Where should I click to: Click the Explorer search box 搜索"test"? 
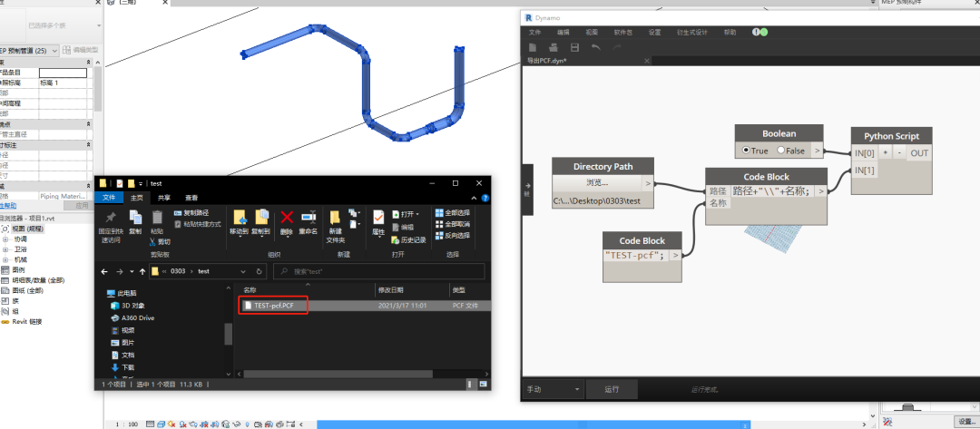click(x=378, y=271)
